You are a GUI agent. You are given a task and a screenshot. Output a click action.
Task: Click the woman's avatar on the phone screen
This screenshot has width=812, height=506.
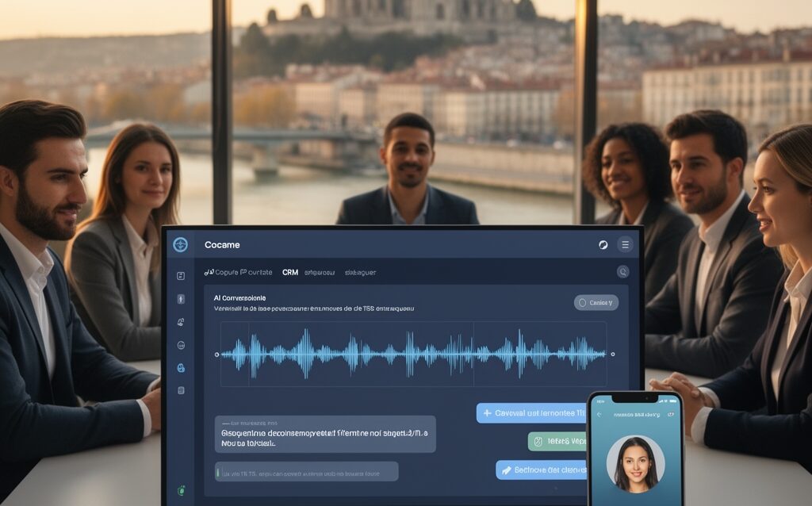pos(635,464)
